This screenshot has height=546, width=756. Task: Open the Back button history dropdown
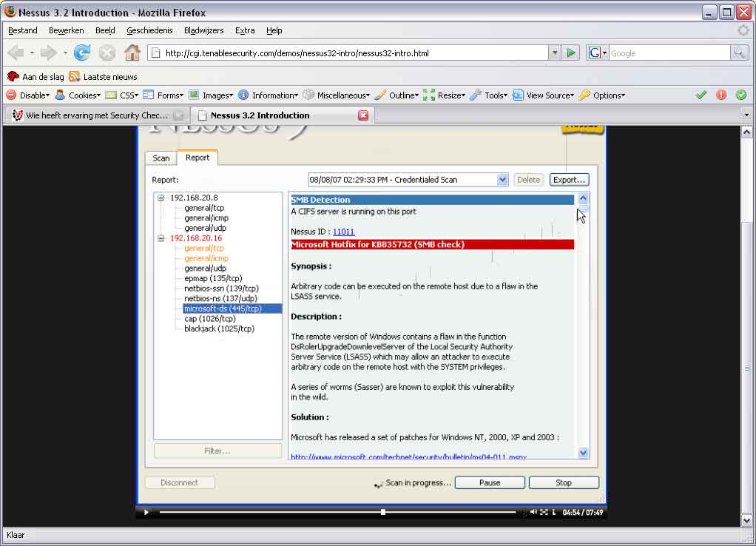pyautogui.click(x=32, y=53)
